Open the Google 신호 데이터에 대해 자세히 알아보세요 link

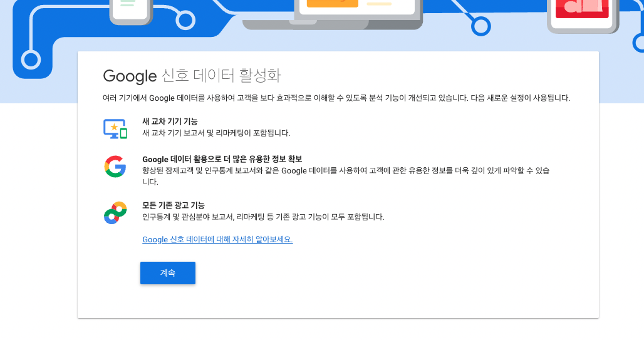point(217,239)
